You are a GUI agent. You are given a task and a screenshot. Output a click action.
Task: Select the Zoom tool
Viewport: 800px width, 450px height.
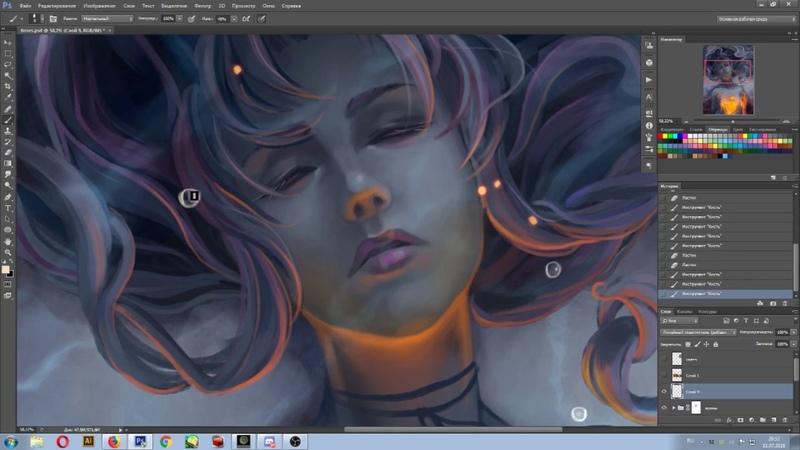click(8, 252)
